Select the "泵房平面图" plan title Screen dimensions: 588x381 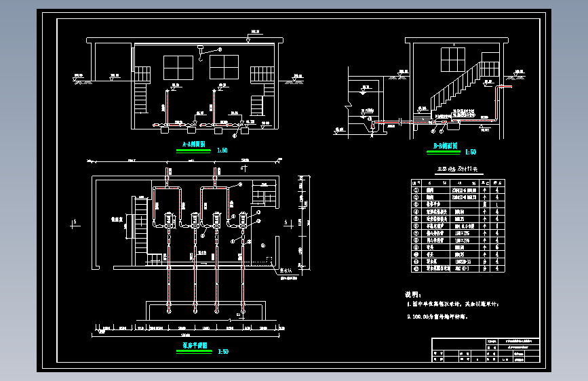click(195, 345)
